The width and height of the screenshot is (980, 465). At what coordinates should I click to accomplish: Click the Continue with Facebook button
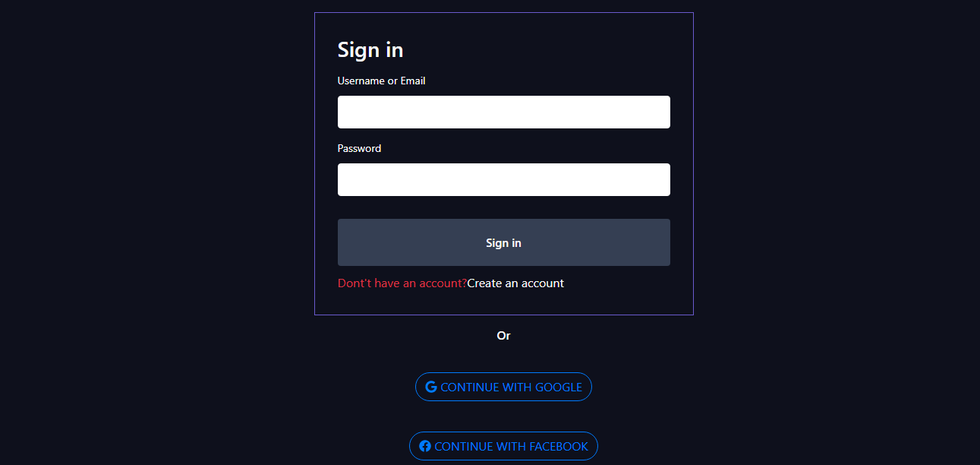(503, 446)
